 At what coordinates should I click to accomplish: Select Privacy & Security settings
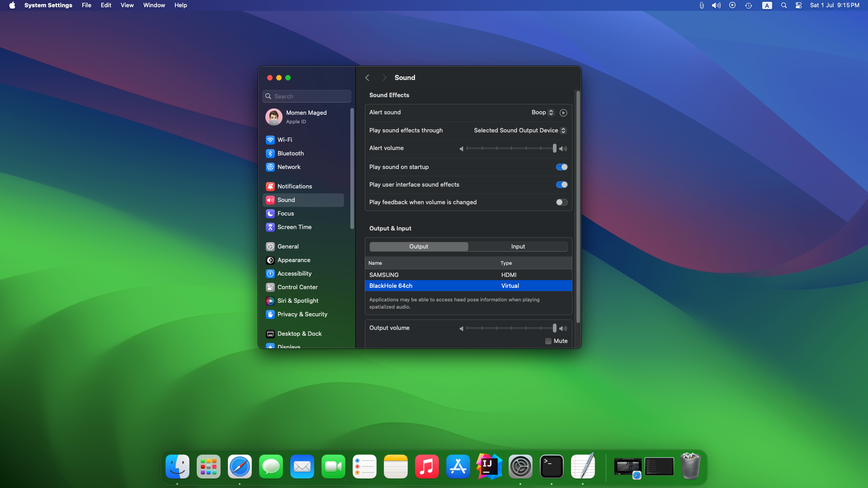302,314
